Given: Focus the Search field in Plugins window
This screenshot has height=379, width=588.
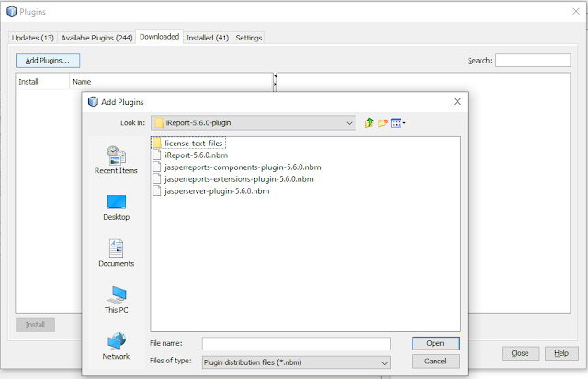Looking at the screenshot, I should pos(533,61).
